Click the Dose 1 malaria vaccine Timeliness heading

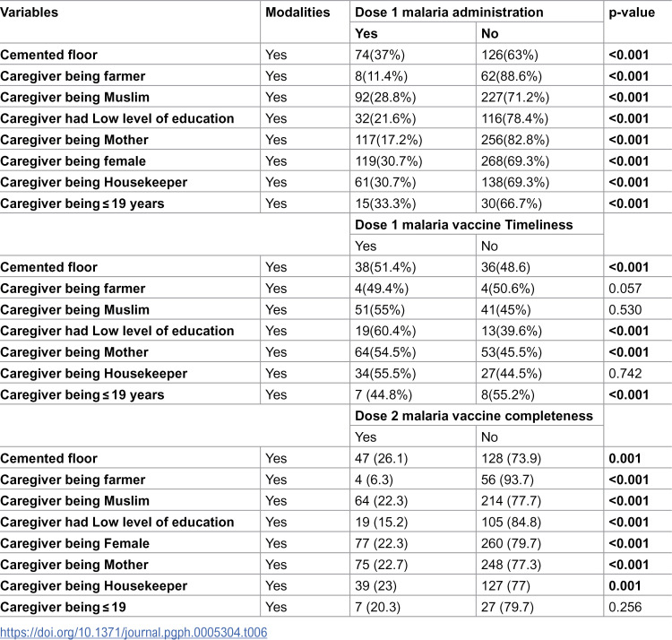tap(464, 225)
